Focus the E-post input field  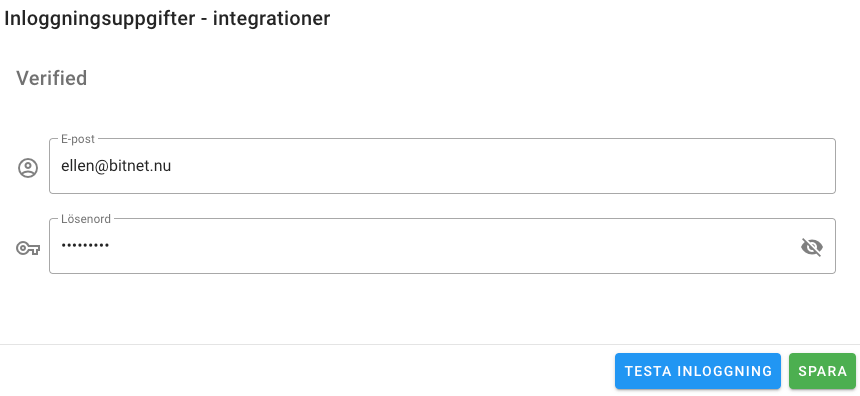pyautogui.click(x=442, y=166)
